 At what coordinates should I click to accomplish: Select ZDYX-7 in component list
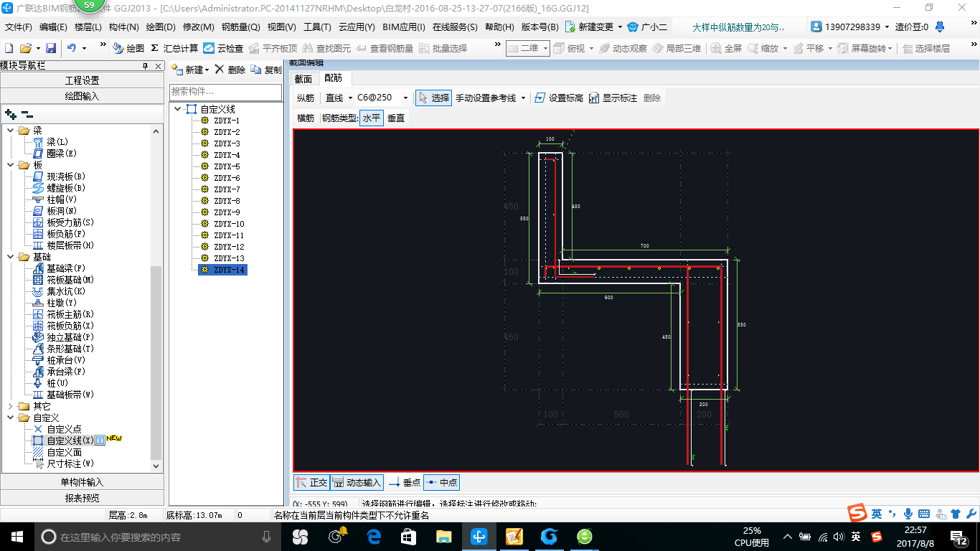227,189
